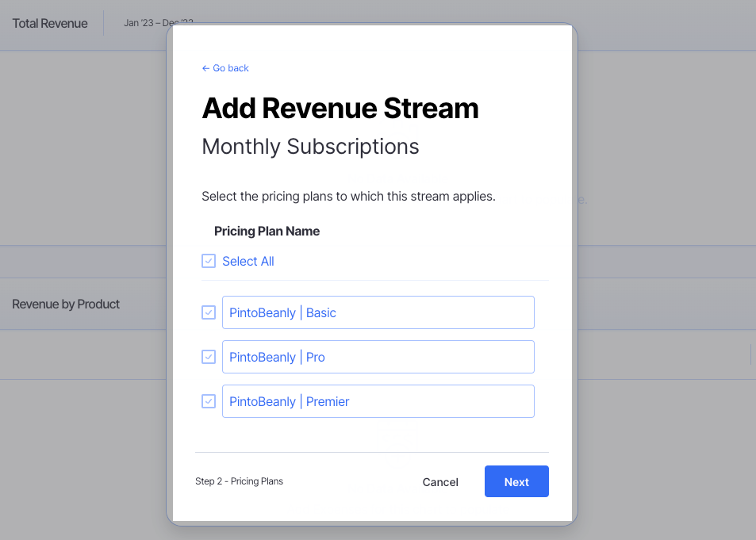Click the Next button
Image resolution: width=756 pixels, height=540 pixels.
(x=516, y=481)
